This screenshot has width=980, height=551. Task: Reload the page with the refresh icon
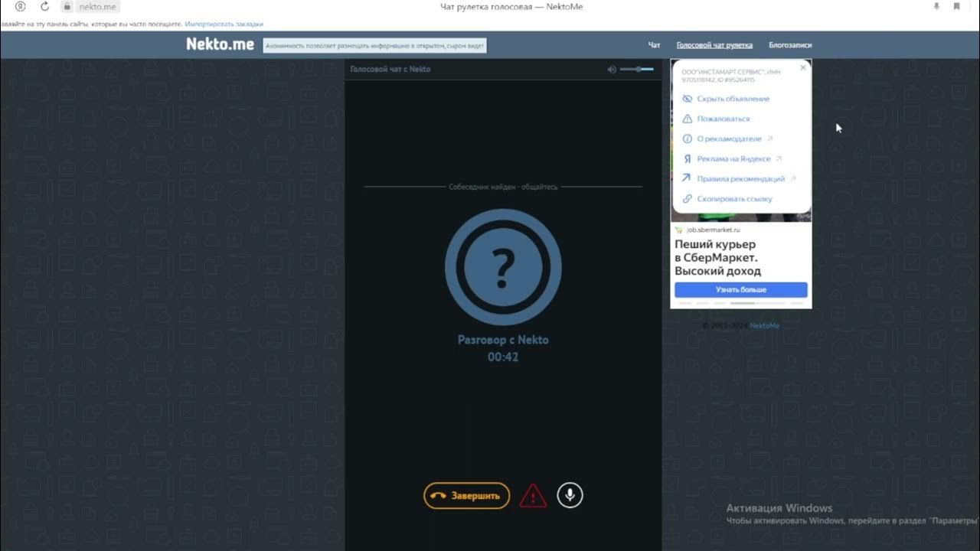tap(44, 6)
